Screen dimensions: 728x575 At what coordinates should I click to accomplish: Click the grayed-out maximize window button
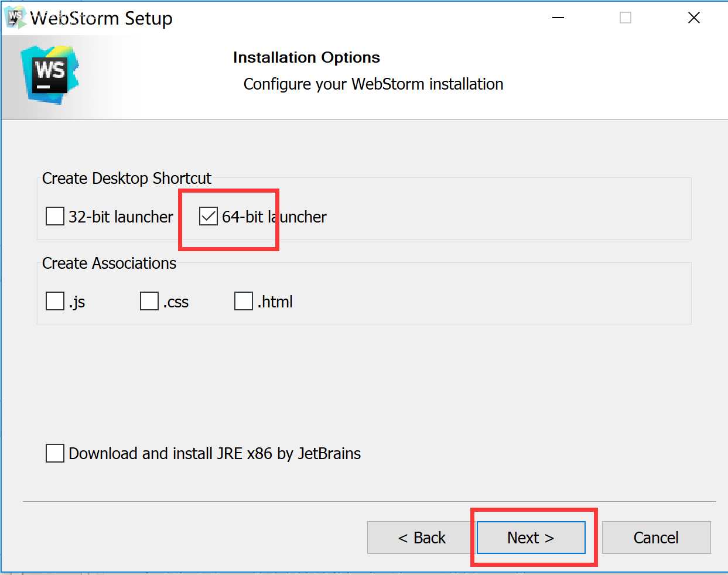(626, 18)
